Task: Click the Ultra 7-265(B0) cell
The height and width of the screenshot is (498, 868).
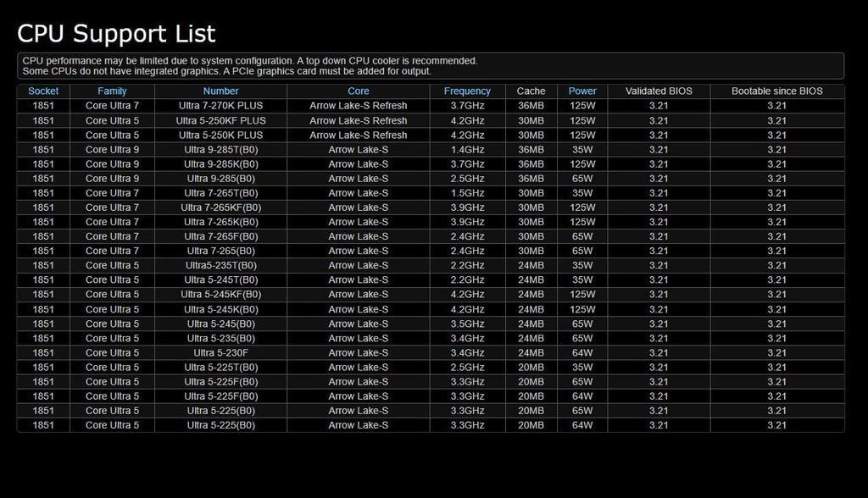Action: click(x=221, y=251)
